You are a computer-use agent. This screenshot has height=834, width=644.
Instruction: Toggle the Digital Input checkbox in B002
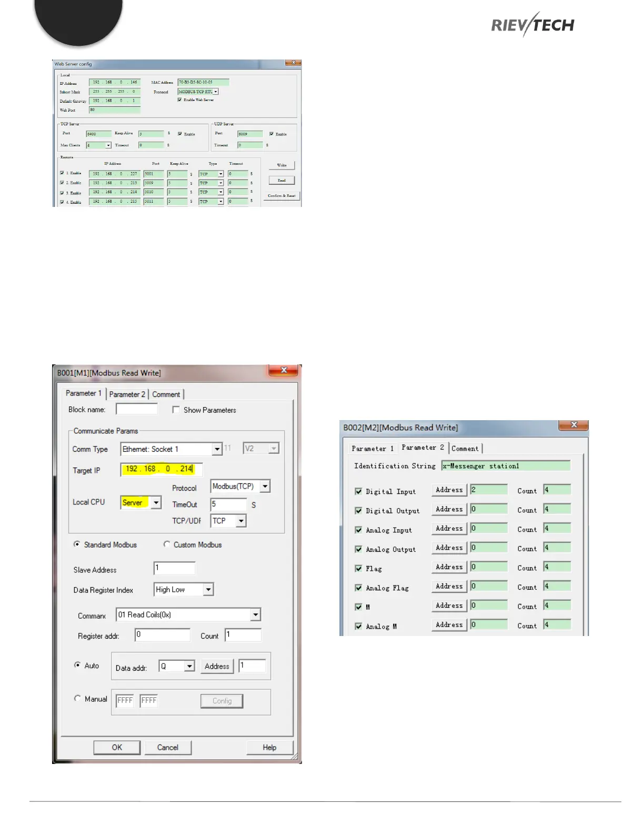point(358,491)
